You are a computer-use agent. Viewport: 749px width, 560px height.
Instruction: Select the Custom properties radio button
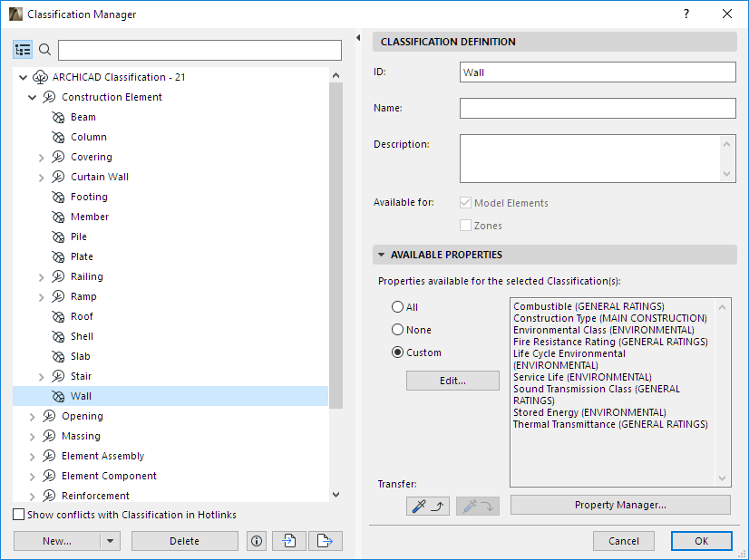click(397, 352)
